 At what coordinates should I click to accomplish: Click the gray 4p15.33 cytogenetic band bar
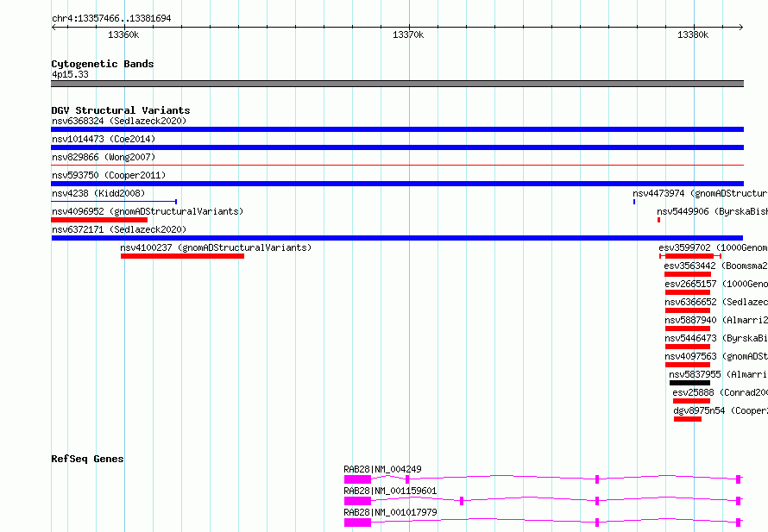click(397, 84)
